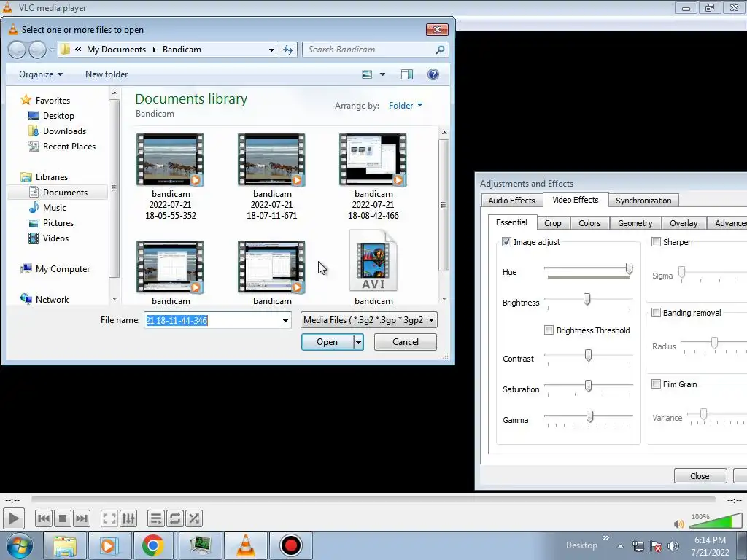The height and width of the screenshot is (560, 747).
Task: Open Windows Media Player taskbar icon
Action: (108, 545)
